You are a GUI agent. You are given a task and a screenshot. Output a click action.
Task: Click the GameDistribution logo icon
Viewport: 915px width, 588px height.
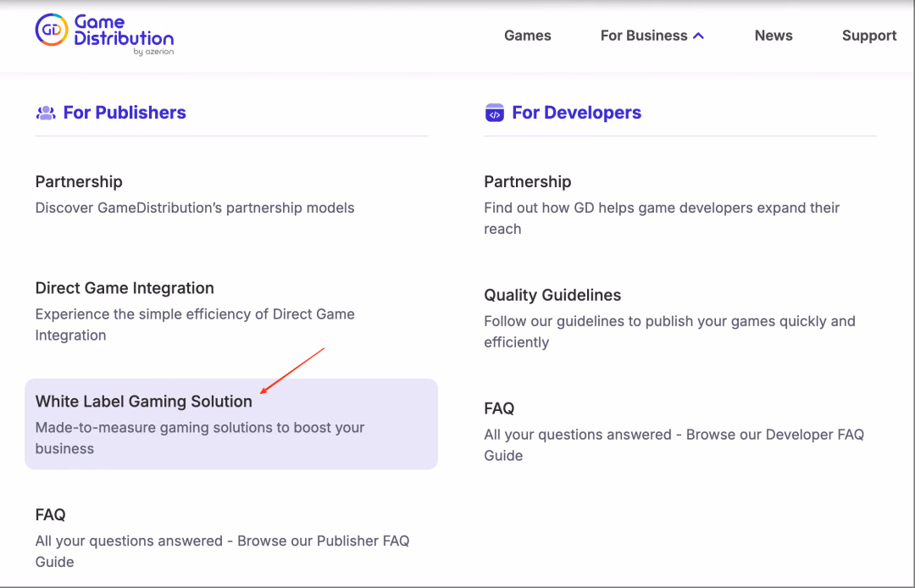[x=52, y=30]
